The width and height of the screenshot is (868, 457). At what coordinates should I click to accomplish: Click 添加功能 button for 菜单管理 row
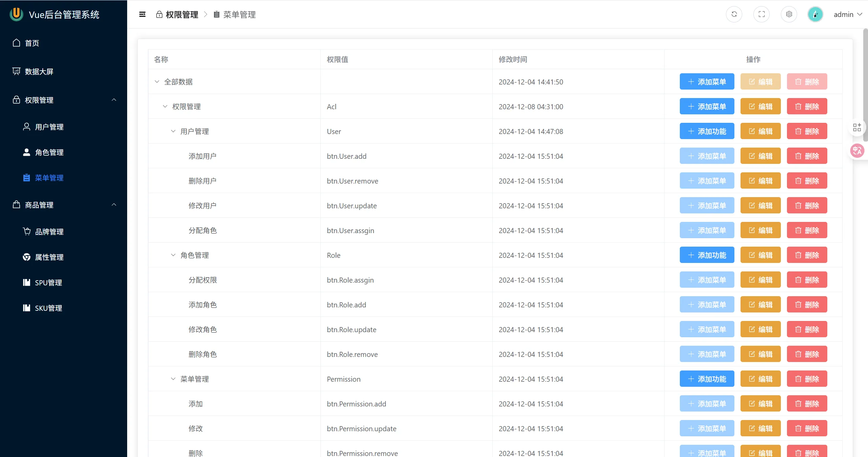pyautogui.click(x=707, y=379)
